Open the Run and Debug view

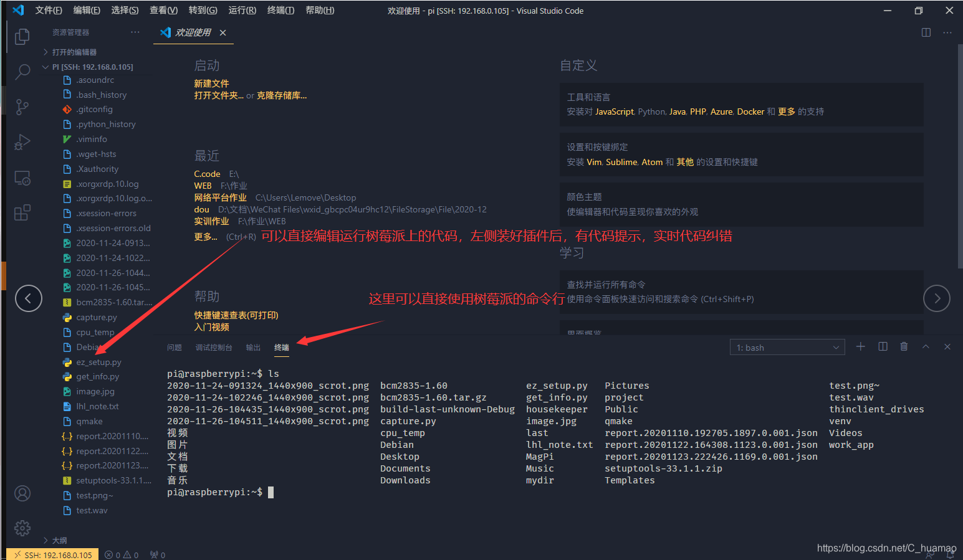pos(22,143)
